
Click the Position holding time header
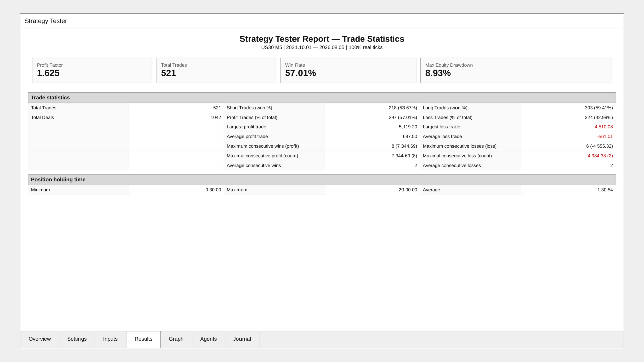(322, 180)
